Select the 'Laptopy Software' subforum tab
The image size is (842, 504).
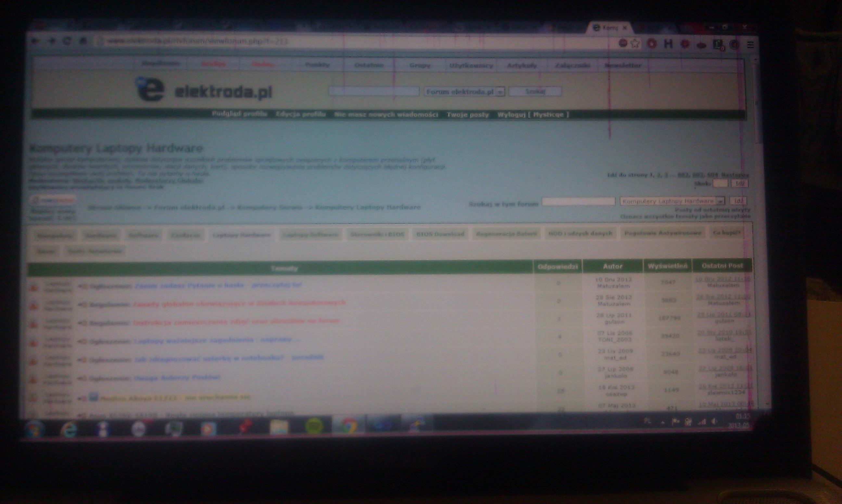[311, 234]
